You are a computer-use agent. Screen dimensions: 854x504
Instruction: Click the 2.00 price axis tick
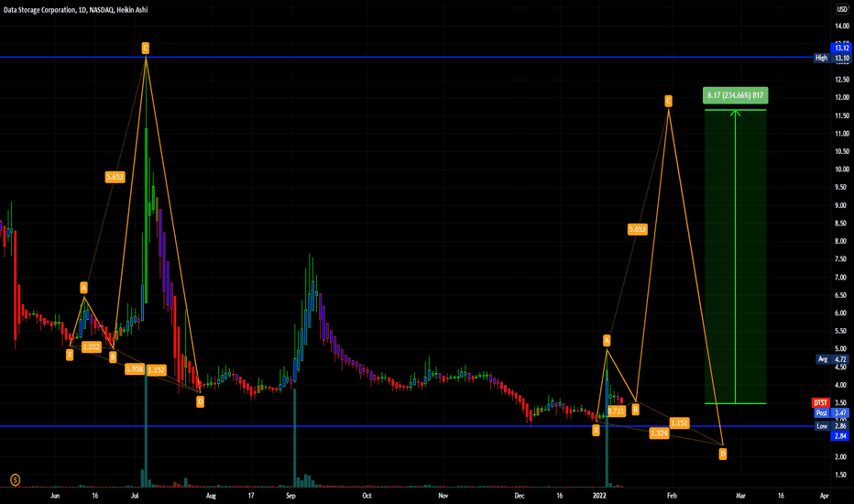point(842,457)
